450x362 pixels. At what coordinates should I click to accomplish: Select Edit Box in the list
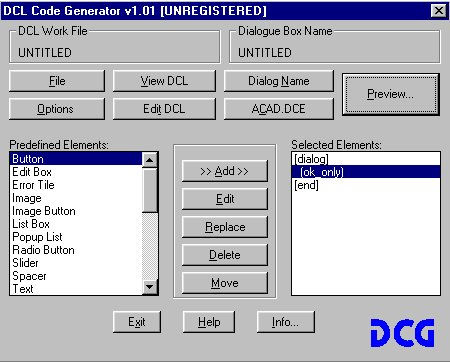click(76, 172)
